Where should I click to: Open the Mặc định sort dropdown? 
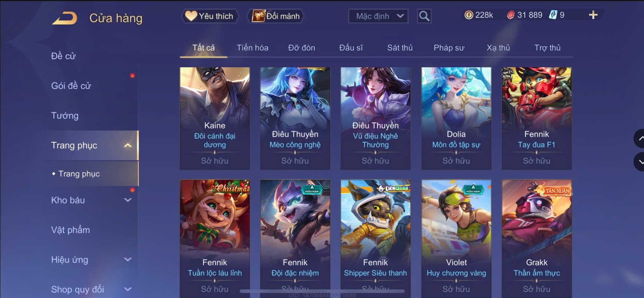[378, 16]
